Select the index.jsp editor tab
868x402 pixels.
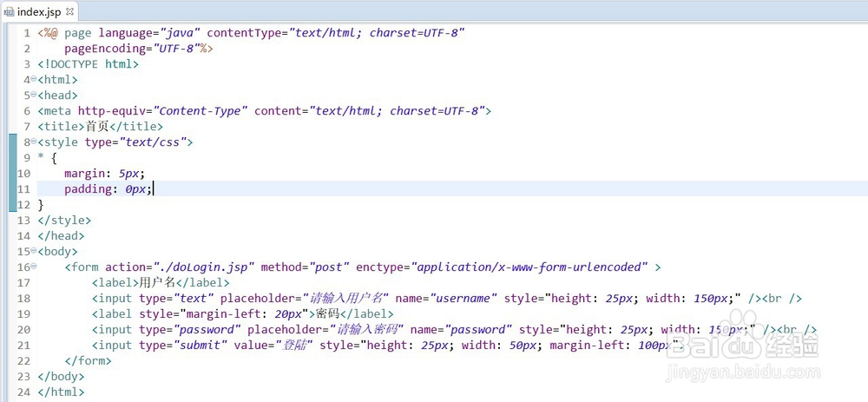[x=39, y=11]
